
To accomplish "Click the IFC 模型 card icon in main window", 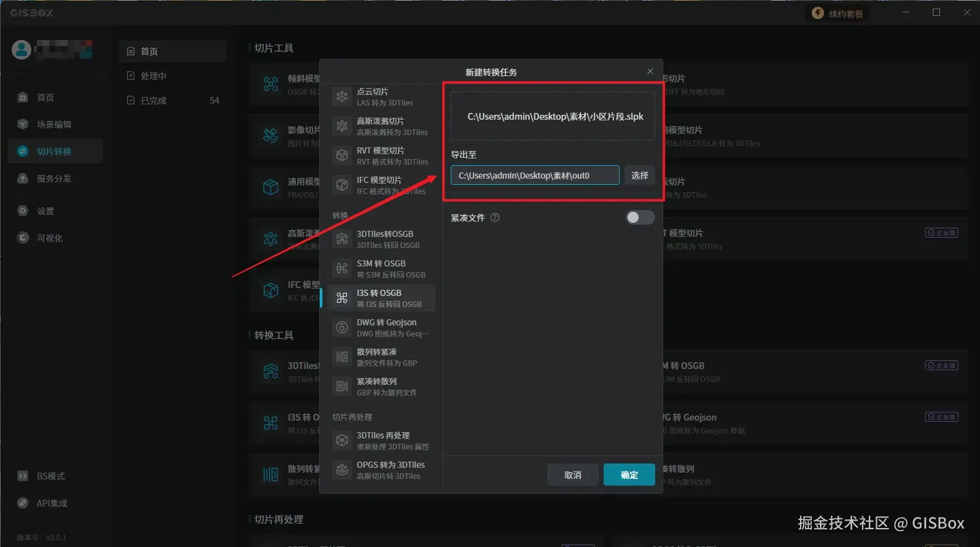I will (271, 290).
